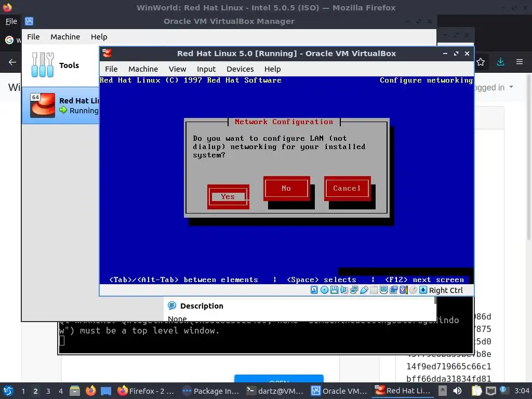Image resolution: width=532 pixels, height=399 pixels.
Task: Click the display settings status icon
Action: (x=384, y=290)
